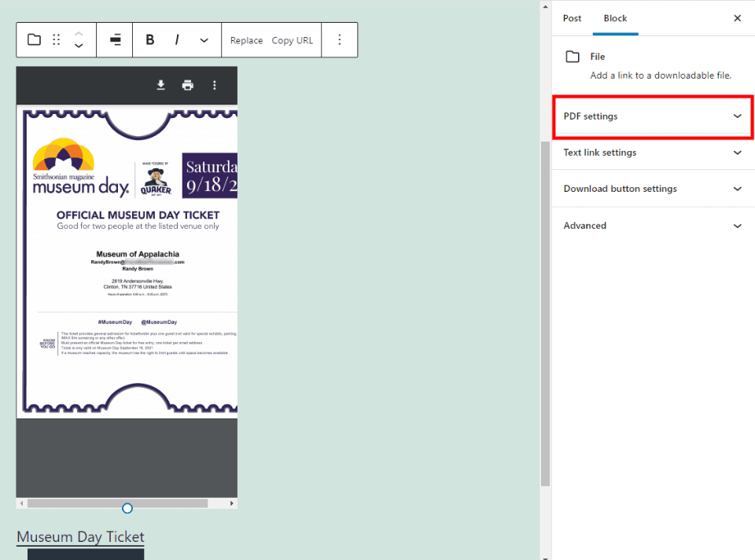Open the alignment options icon

(x=114, y=39)
